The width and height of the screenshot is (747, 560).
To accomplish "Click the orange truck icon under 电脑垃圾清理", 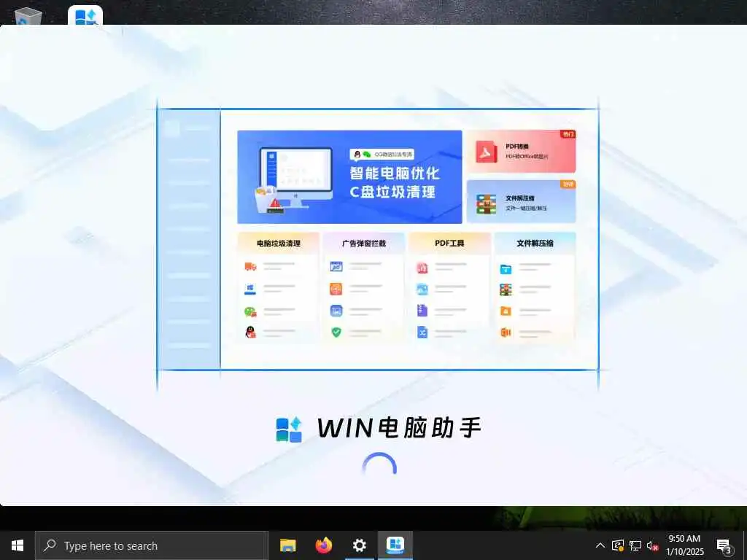I will [250, 267].
